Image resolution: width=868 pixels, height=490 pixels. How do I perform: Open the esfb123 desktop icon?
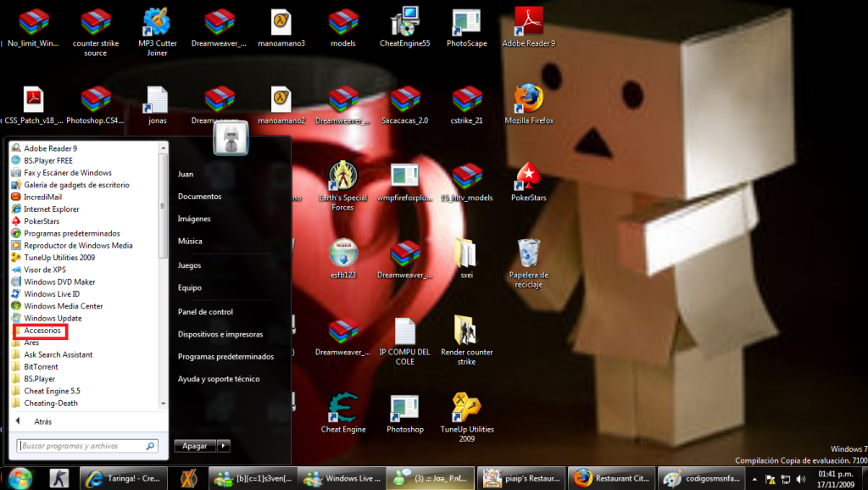(343, 259)
